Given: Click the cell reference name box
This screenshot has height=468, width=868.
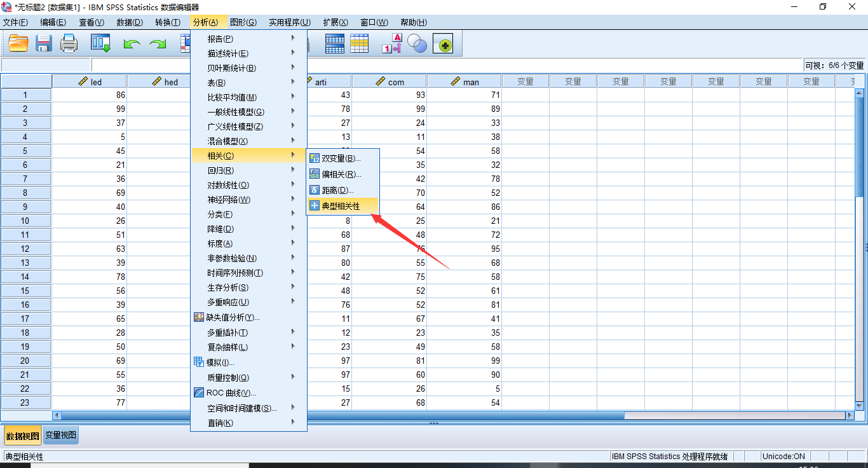Looking at the screenshot, I should coord(46,65).
